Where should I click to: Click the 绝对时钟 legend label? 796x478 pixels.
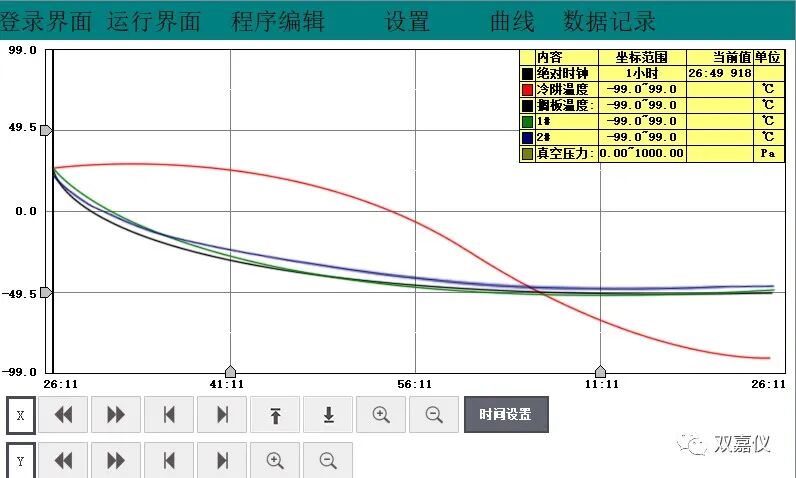coord(562,74)
